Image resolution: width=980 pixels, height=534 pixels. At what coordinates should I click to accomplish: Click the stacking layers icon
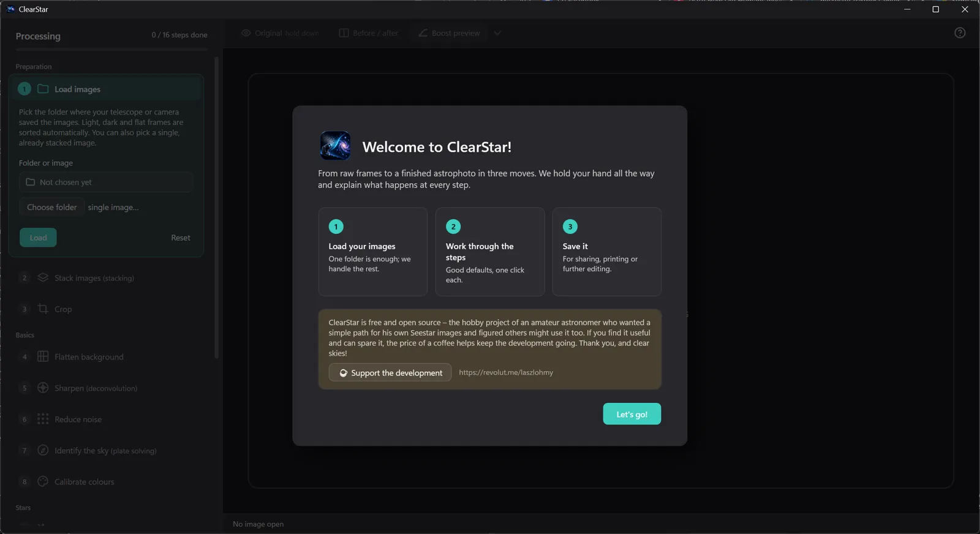pyautogui.click(x=43, y=277)
